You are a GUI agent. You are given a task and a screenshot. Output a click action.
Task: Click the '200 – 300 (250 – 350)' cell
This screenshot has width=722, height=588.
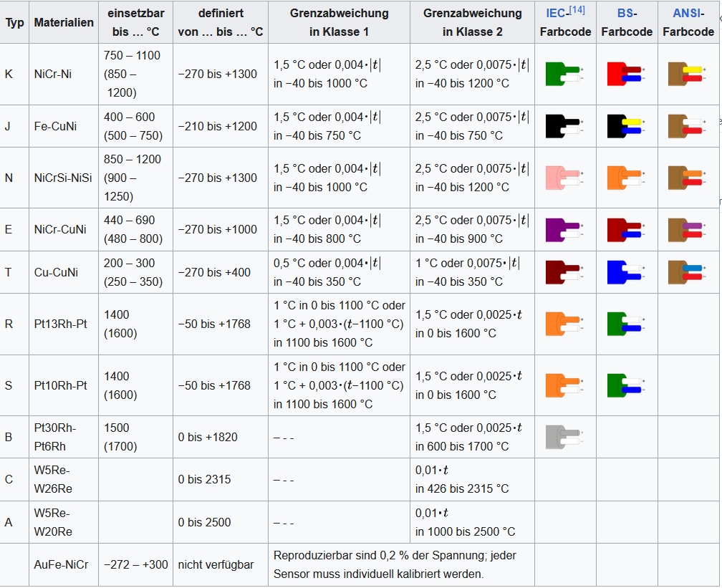coord(136,272)
